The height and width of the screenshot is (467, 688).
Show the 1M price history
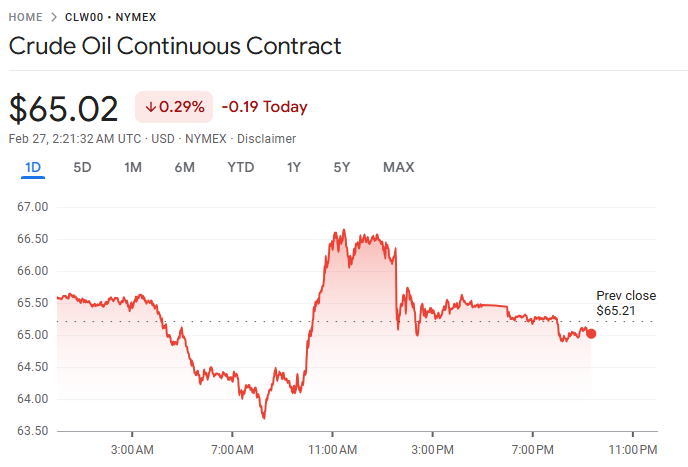point(132,167)
